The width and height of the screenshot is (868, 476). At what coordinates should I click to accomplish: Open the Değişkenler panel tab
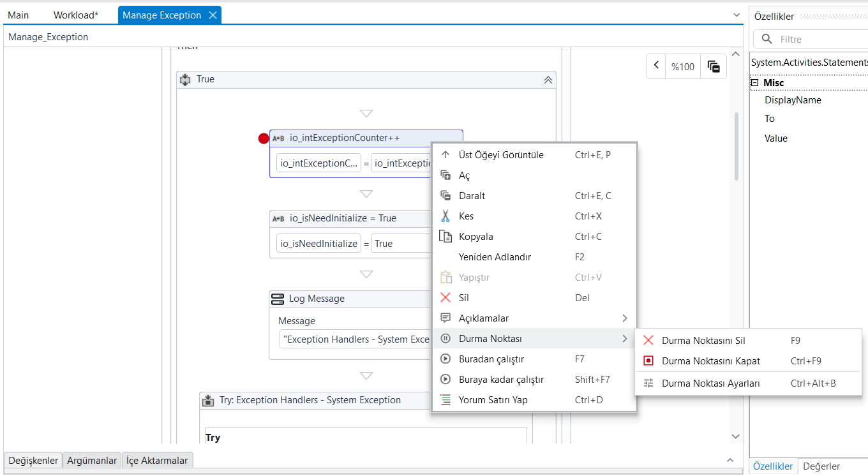33,460
